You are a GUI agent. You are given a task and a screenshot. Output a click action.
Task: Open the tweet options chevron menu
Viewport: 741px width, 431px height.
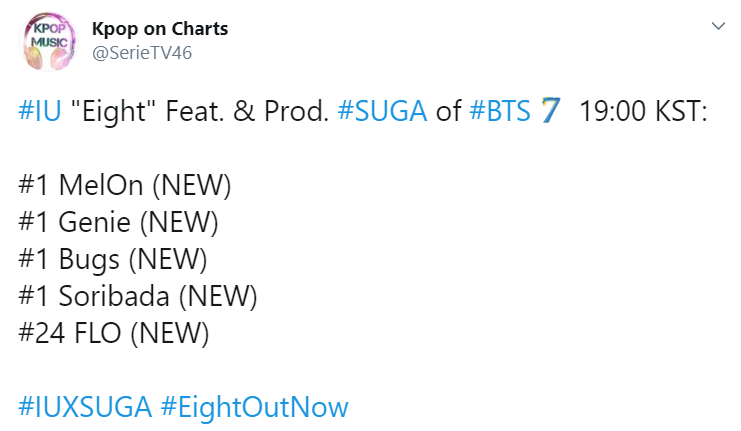pyautogui.click(x=717, y=28)
